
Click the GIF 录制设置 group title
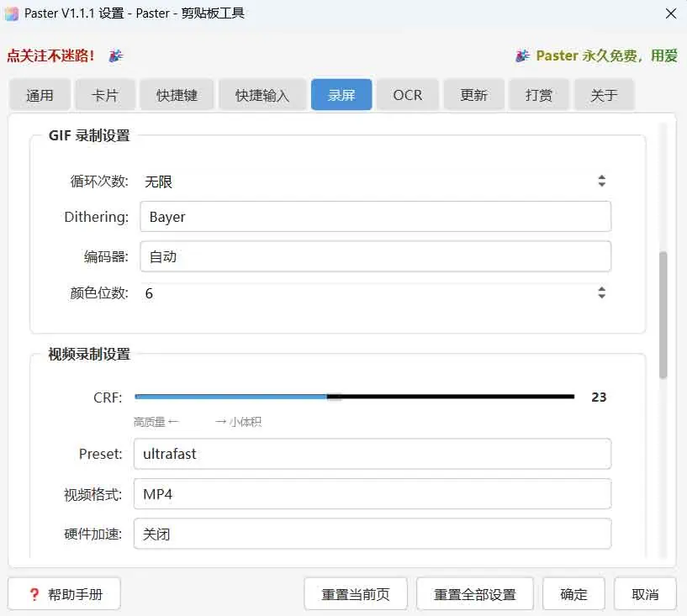(x=89, y=135)
